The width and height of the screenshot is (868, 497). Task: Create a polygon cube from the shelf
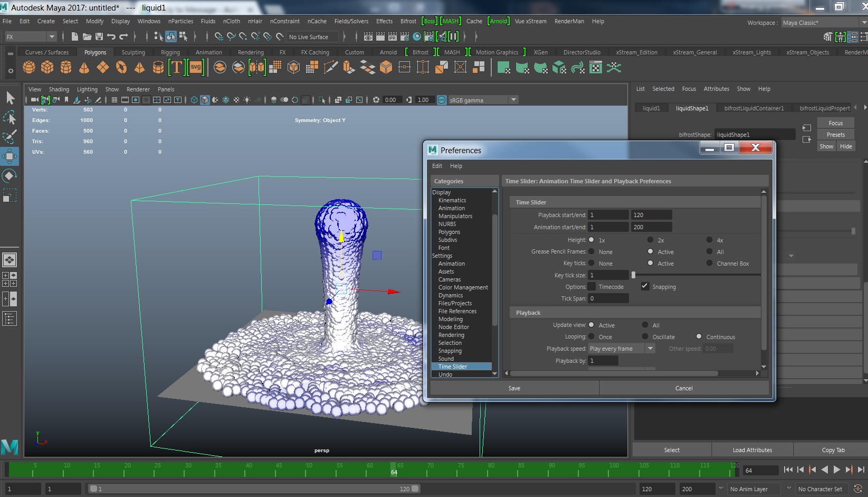pyautogui.click(x=47, y=67)
